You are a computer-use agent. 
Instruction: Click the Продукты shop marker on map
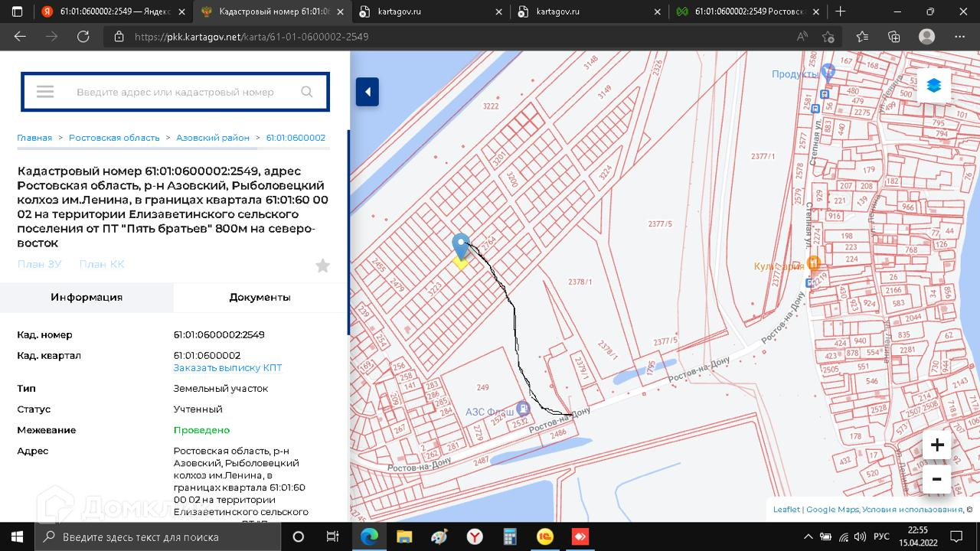tap(828, 73)
